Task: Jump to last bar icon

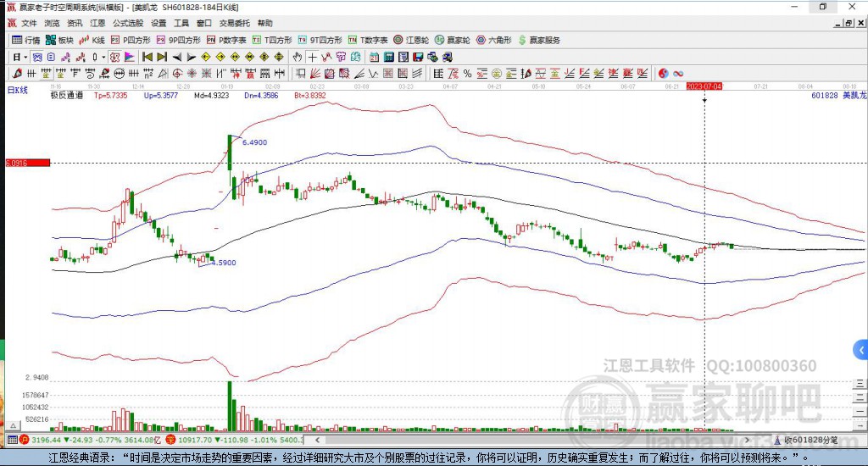Action: (162, 57)
